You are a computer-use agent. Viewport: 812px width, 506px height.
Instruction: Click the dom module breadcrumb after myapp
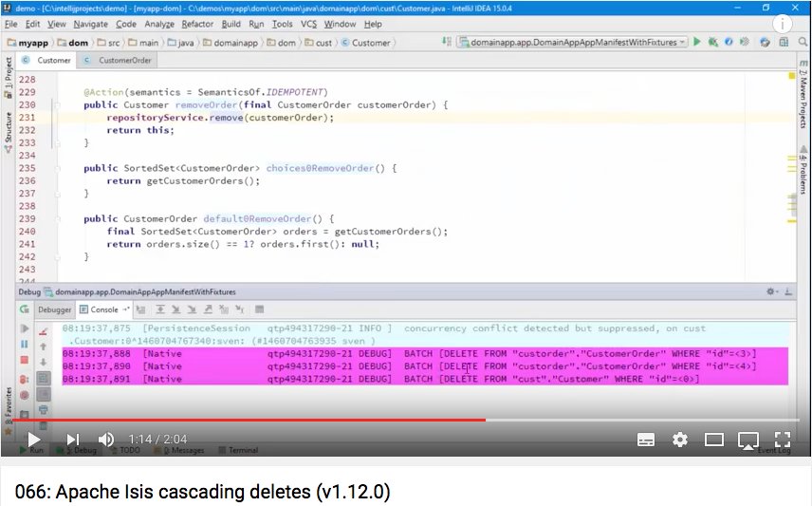(73, 43)
